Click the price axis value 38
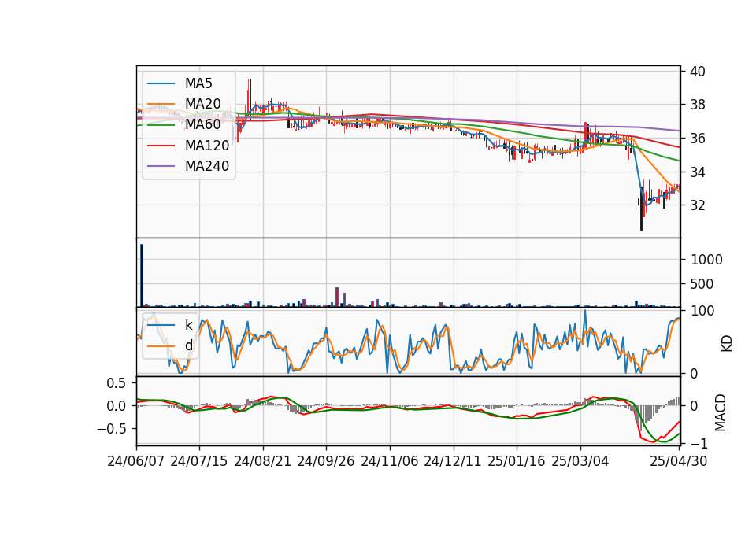Screen dimensions: 756x543 point(698,105)
